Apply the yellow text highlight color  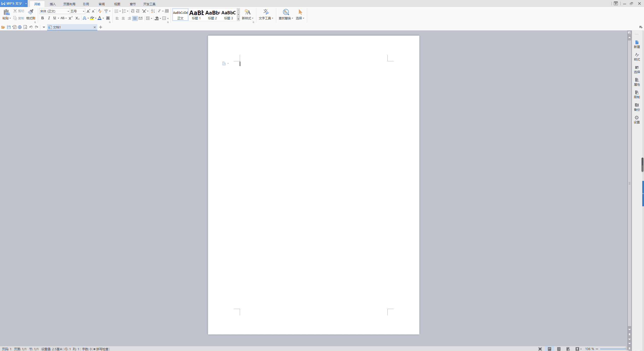(x=92, y=18)
